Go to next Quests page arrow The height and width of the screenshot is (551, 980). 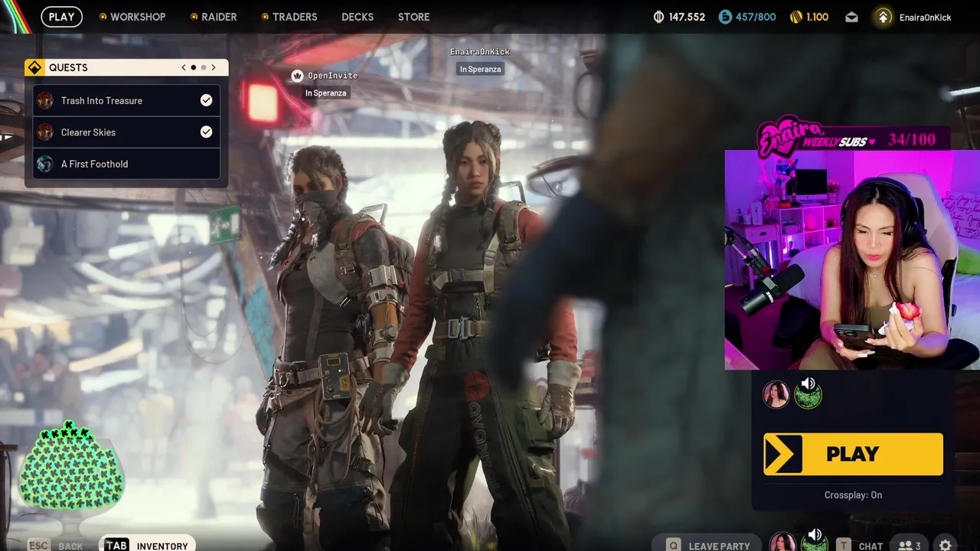coord(214,67)
